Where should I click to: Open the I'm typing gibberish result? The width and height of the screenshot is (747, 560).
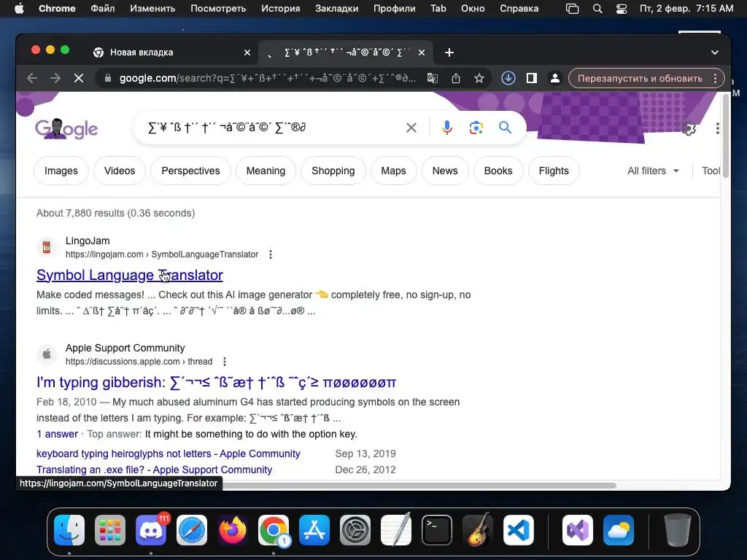216,382
